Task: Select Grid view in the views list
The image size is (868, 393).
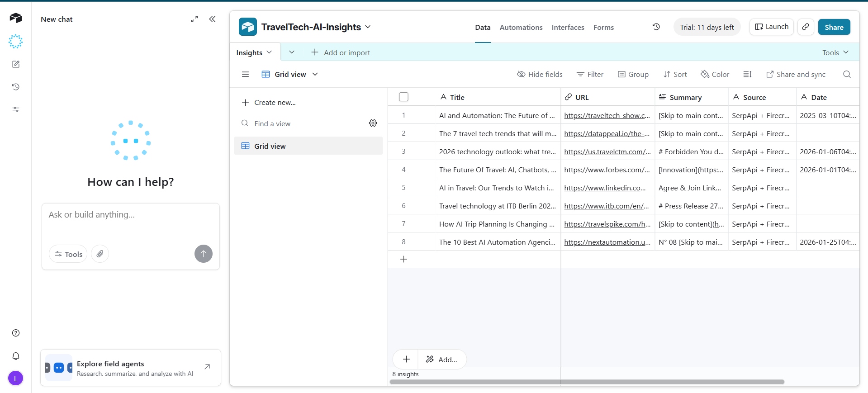Action: coord(308,146)
